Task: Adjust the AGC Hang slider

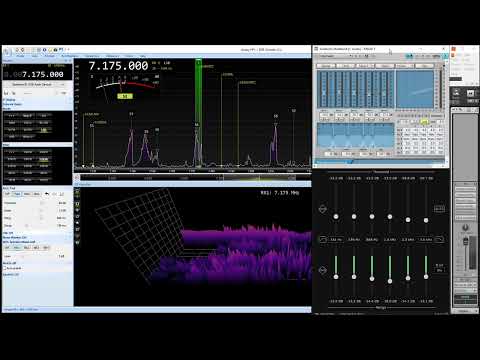Action: coord(41,218)
